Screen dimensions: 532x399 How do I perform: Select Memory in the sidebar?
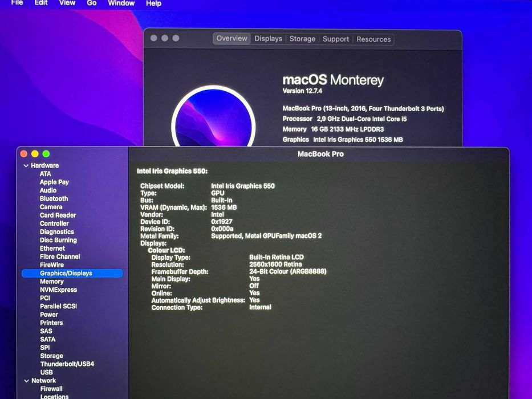coord(51,282)
